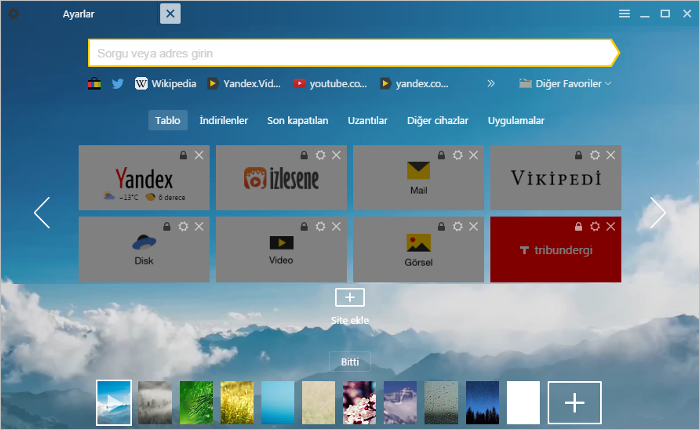Add a custom background with plus button
The height and width of the screenshot is (430, 700).
click(x=575, y=402)
